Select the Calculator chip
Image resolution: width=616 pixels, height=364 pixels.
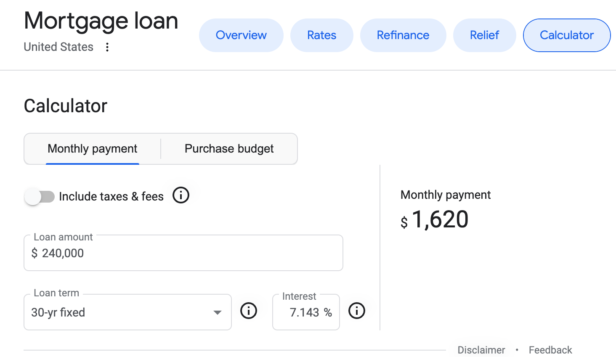tap(566, 35)
